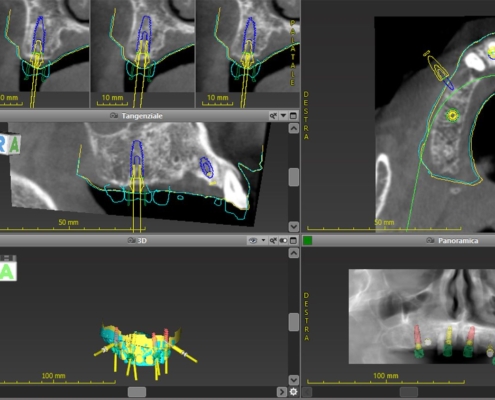The height and width of the screenshot is (400, 495).
Task: Open 3D view settings gear icon
Action: pyautogui.click(x=293, y=392)
